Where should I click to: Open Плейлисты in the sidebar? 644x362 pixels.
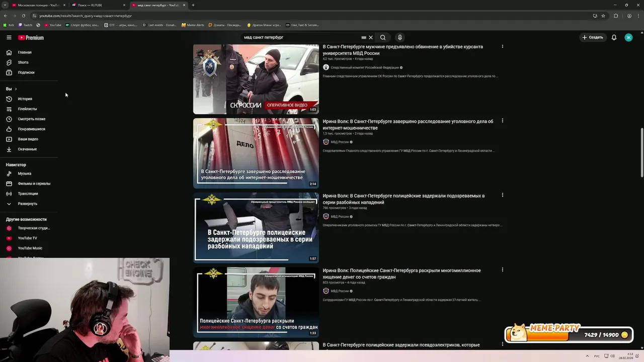pos(27,109)
